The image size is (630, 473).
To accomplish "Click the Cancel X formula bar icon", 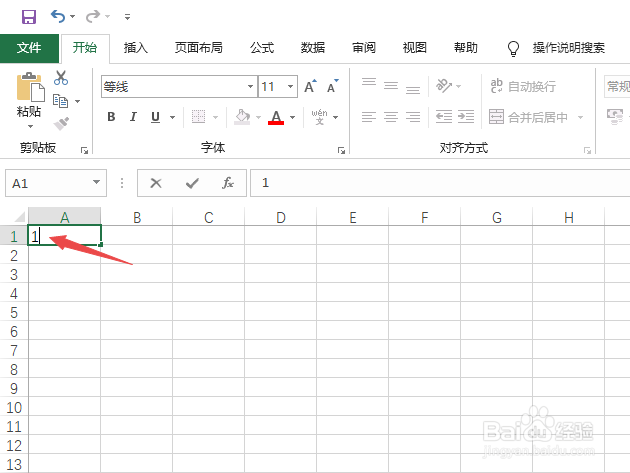I will coord(156,183).
